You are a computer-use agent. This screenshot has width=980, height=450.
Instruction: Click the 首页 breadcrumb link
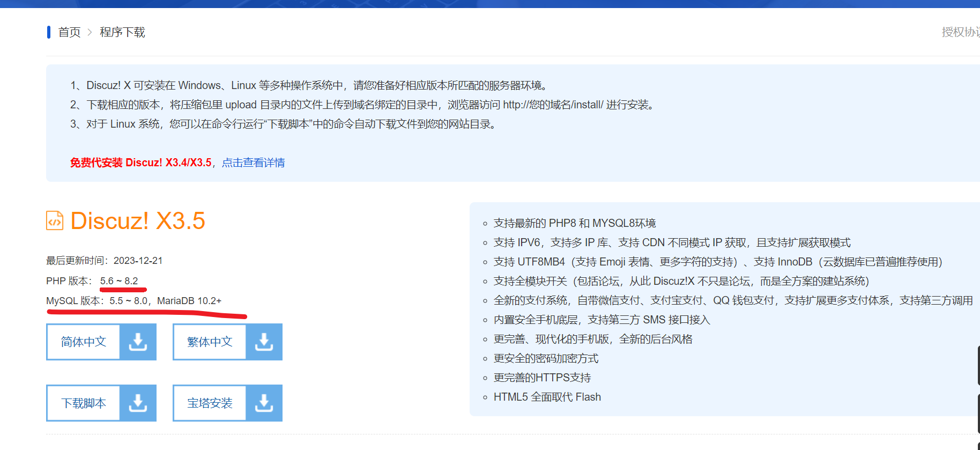coord(69,32)
